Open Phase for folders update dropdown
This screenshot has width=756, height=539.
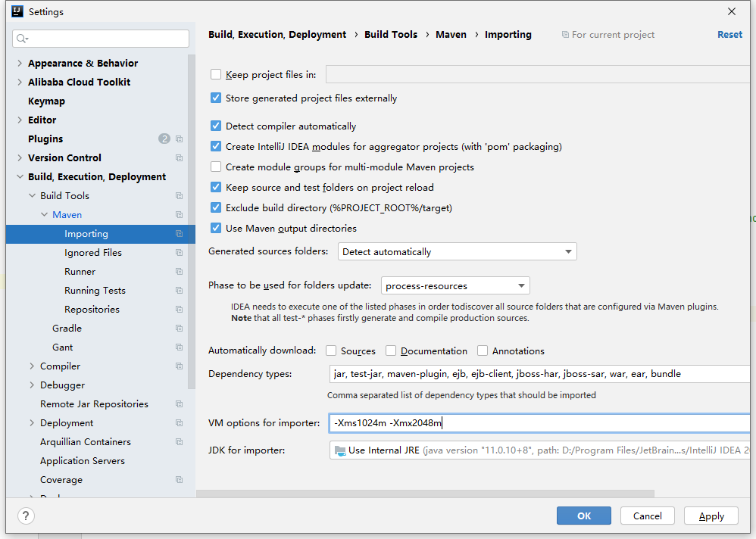455,285
